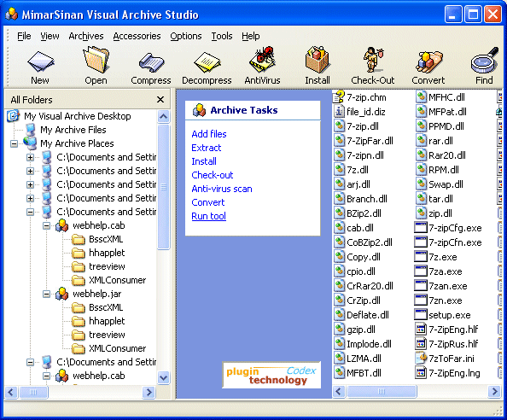Viewport: 507px width, 420px height.
Task: Select the treeview folder under first webhelp.cab
Action: (98, 266)
